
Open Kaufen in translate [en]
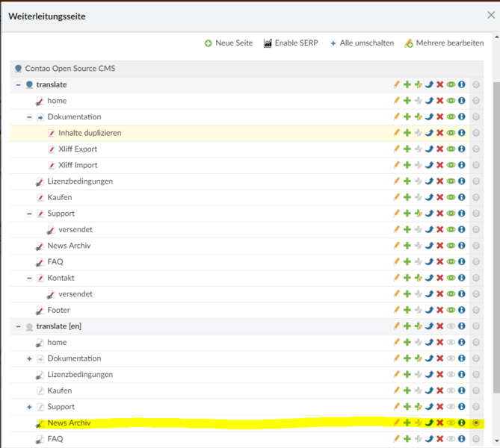point(60,391)
